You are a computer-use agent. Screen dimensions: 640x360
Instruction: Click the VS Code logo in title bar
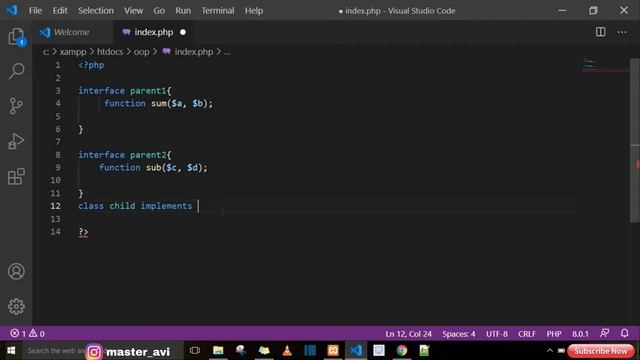pos(12,10)
